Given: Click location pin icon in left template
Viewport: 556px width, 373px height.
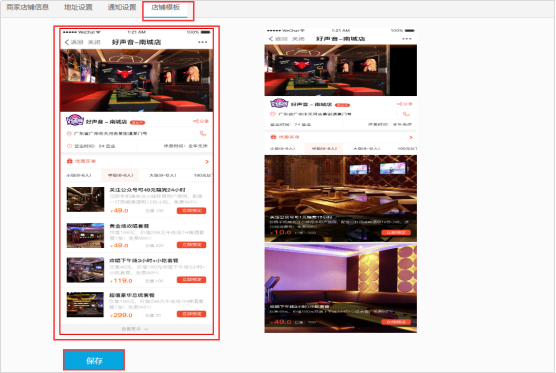Looking at the screenshot, I should click(69, 134).
